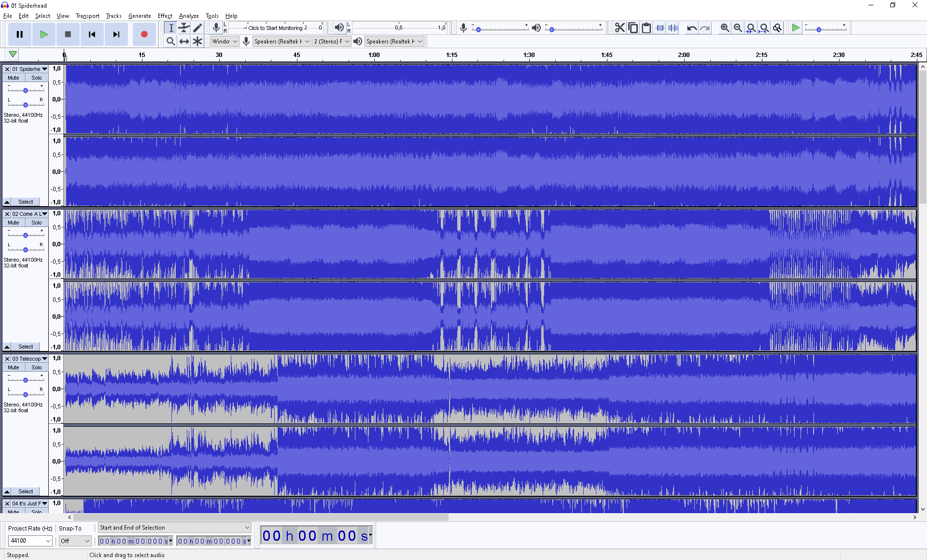This screenshot has width=927, height=560.
Task: Open the Effect menu
Action: point(165,16)
